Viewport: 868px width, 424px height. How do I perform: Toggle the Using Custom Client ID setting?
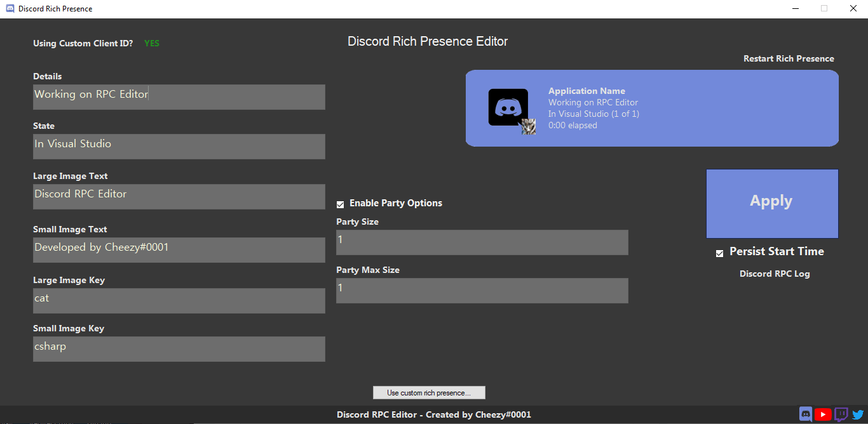point(151,43)
